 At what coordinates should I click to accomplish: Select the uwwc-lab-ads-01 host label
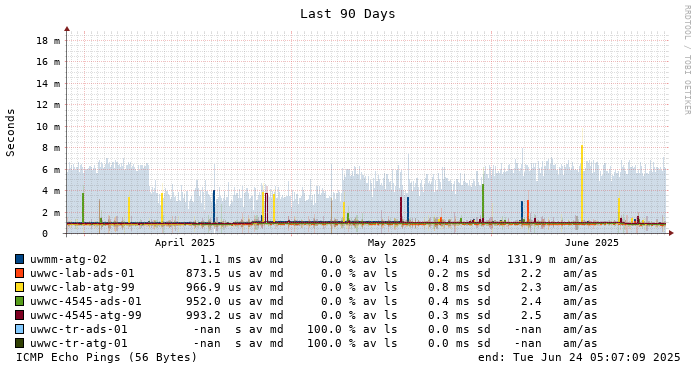(82, 273)
